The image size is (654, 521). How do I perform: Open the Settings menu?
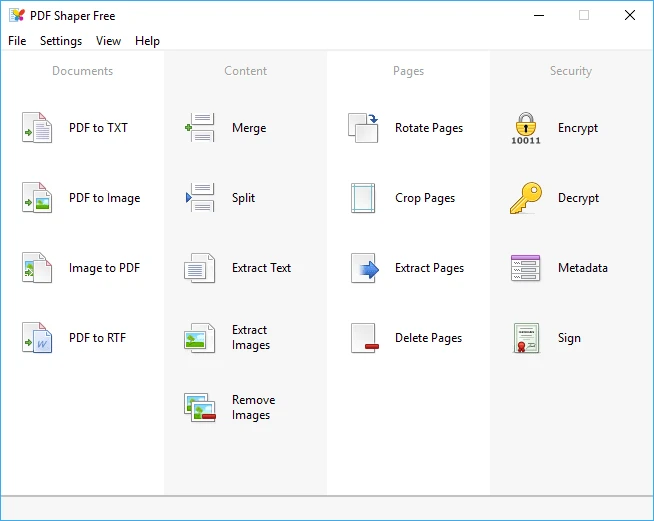(x=61, y=41)
